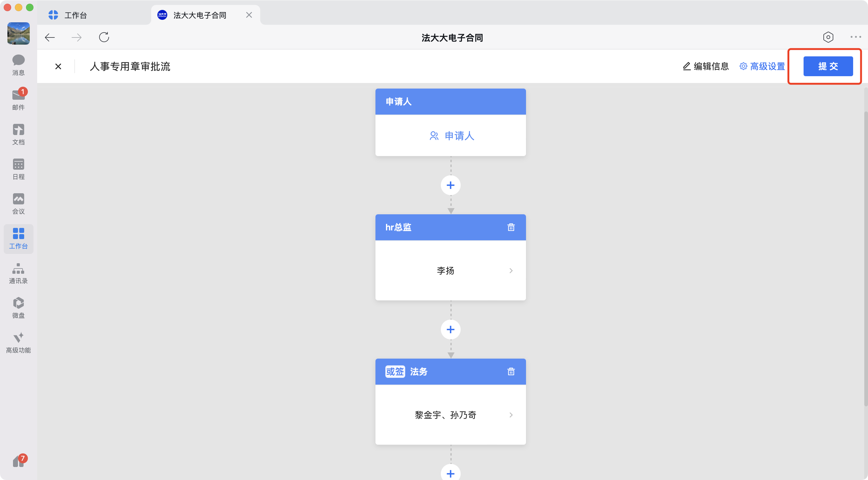This screenshot has width=868, height=480.
Task: Add node below 申请人 step
Action: click(450, 185)
